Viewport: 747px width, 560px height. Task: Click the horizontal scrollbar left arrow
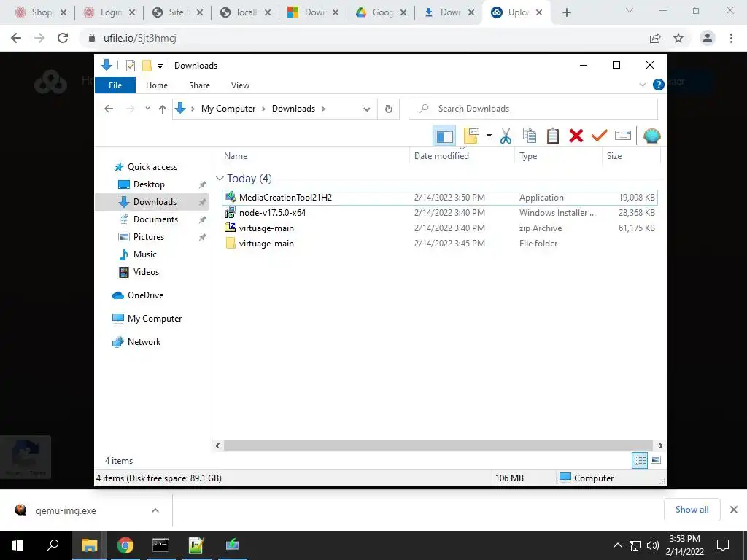(x=217, y=446)
